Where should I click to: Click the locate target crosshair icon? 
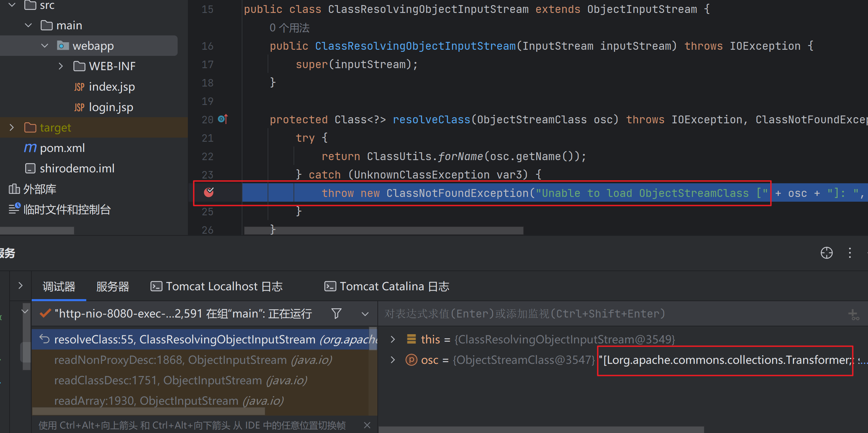tap(826, 253)
